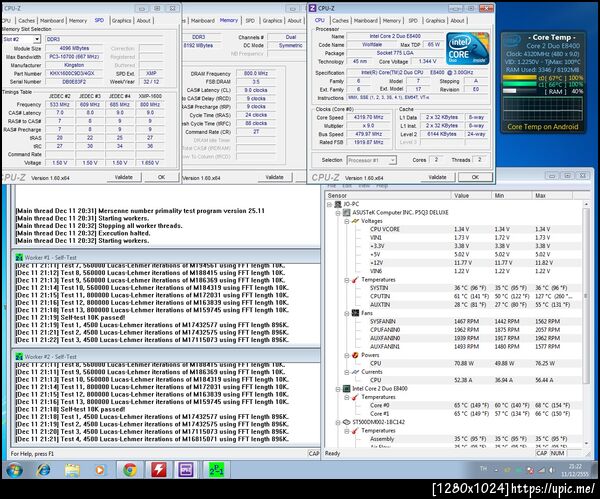Click the taskbar clock showing 23:22
600x499 pixels.
pos(575,470)
